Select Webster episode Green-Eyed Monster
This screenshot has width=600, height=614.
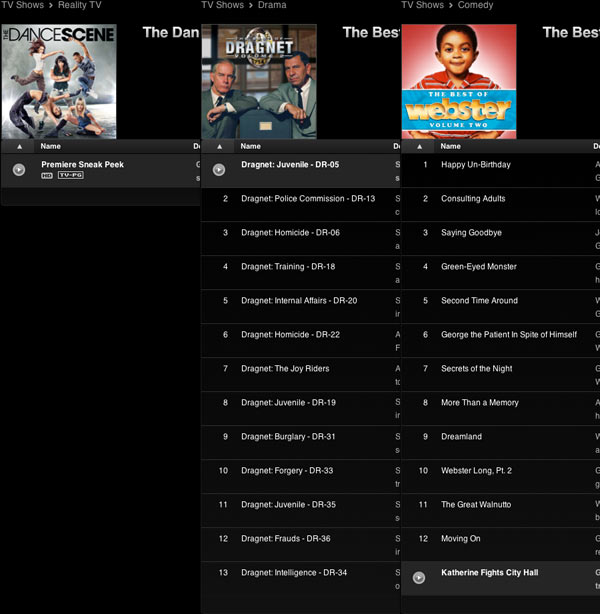point(479,267)
